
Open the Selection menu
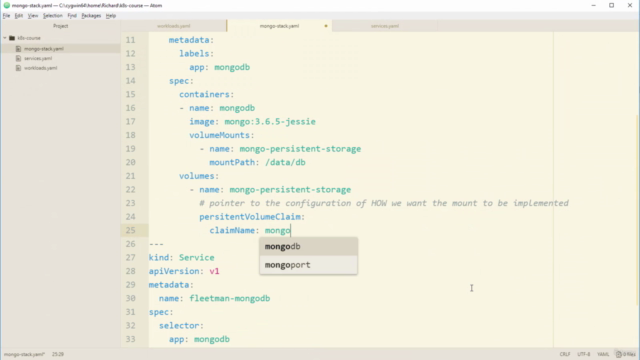point(53,16)
